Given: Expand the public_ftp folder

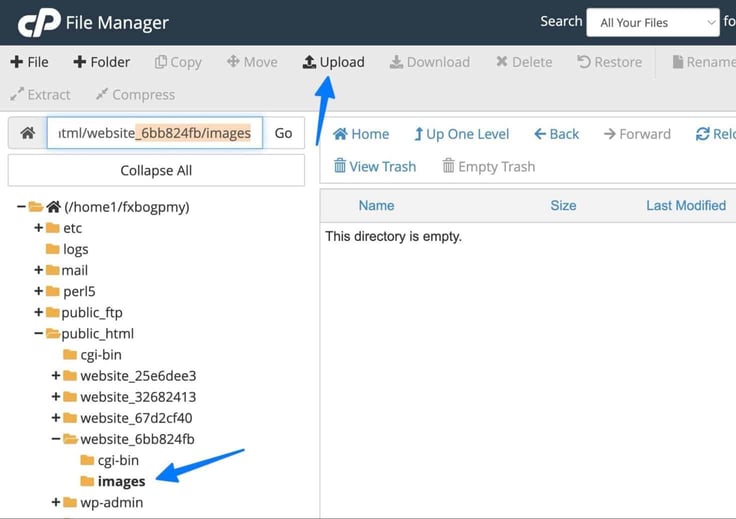Looking at the screenshot, I should coord(38,313).
